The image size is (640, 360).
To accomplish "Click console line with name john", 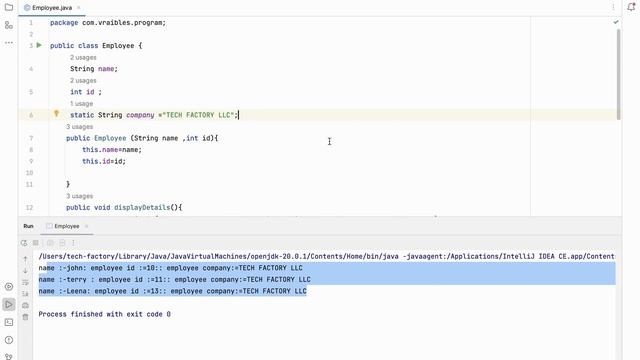I will point(171,268).
